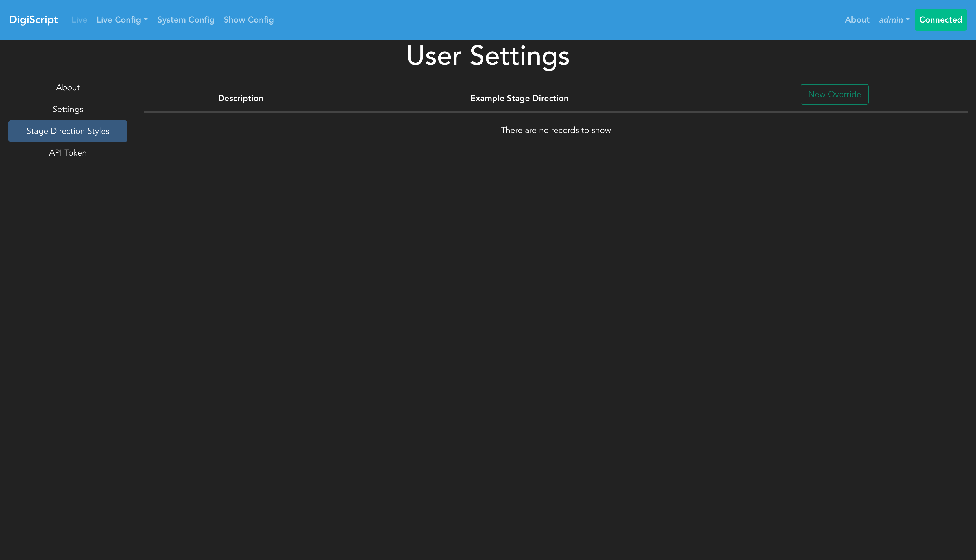Viewport: 976px width, 560px height.
Task: Open Show Config in navbar
Action: click(x=249, y=19)
